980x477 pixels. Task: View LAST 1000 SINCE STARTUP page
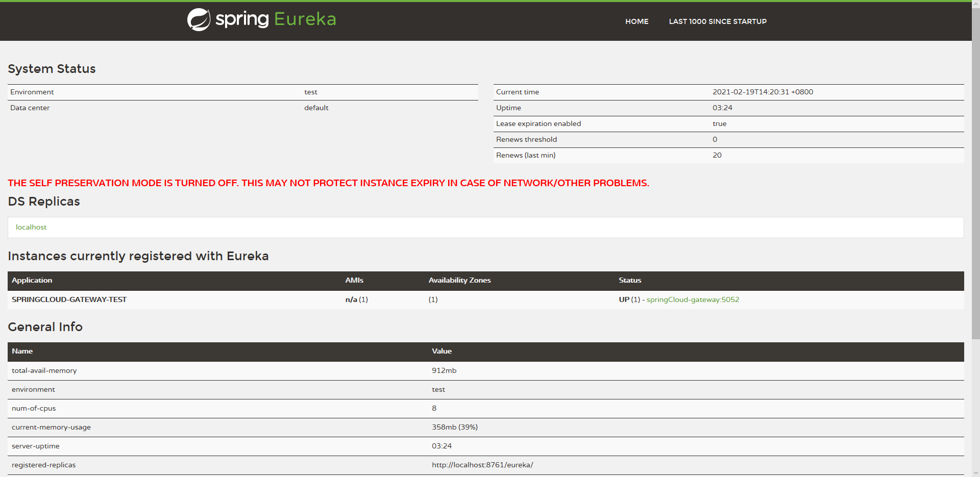pos(718,21)
